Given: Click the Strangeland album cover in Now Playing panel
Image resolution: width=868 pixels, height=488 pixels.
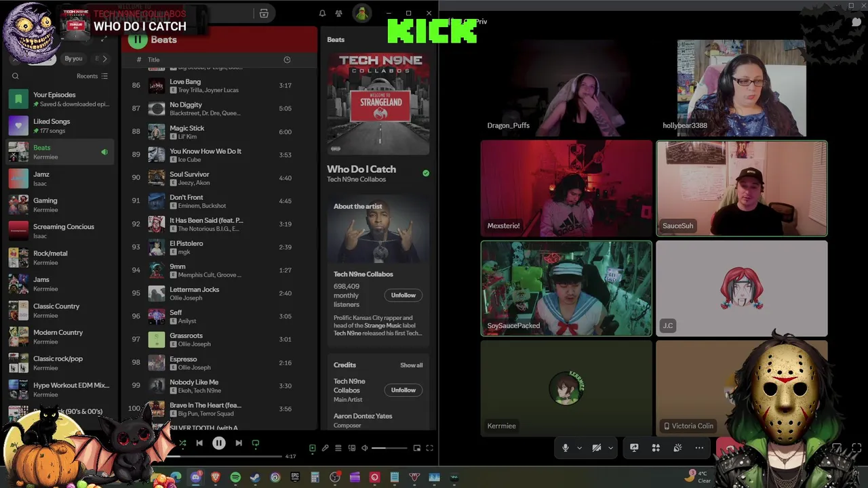Looking at the screenshot, I should 379,104.
